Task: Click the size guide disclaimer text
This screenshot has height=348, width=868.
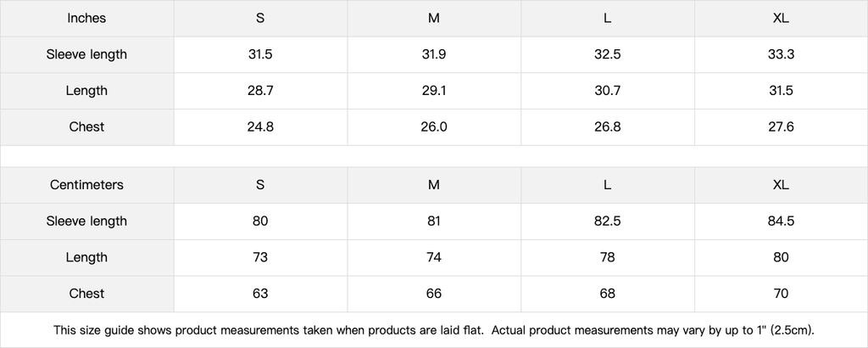Action: 434,329
